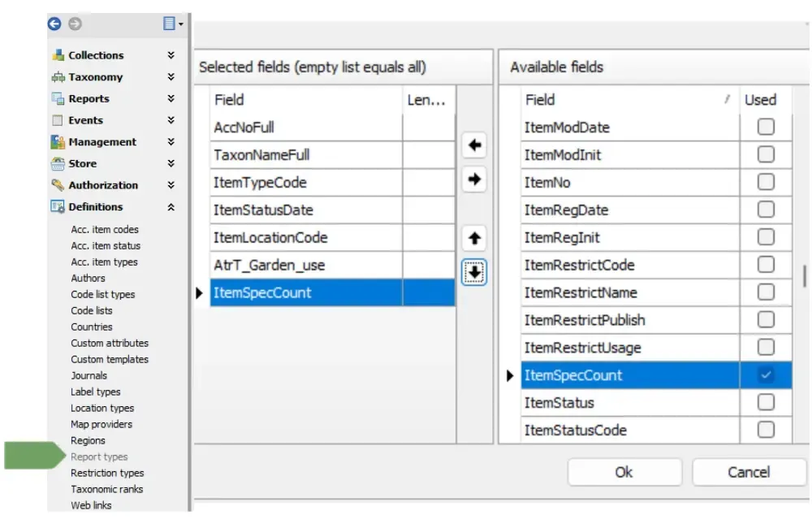Select Custom templates in Definitions list
This screenshot has height=528, width=812.
pos(110,359)
